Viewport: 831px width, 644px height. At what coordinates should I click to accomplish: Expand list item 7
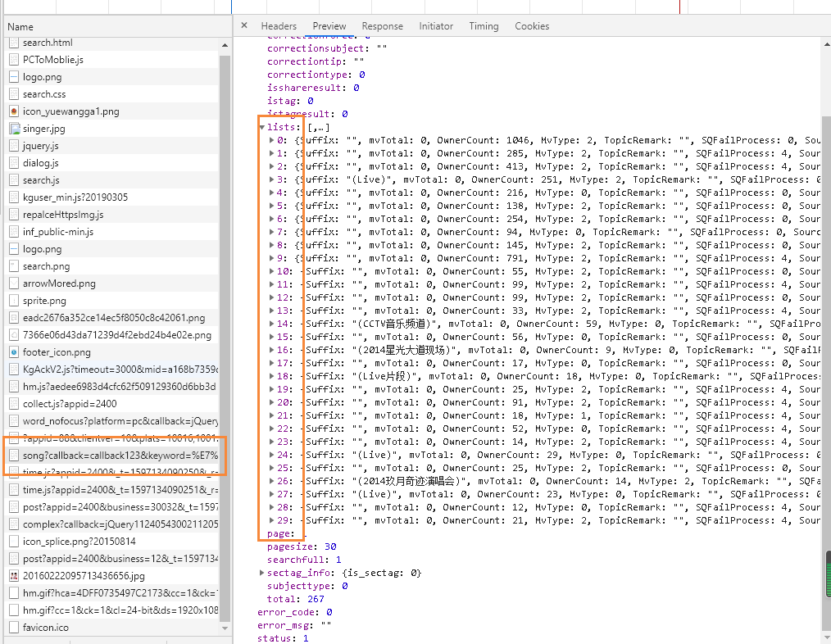(x=271, y=232)
